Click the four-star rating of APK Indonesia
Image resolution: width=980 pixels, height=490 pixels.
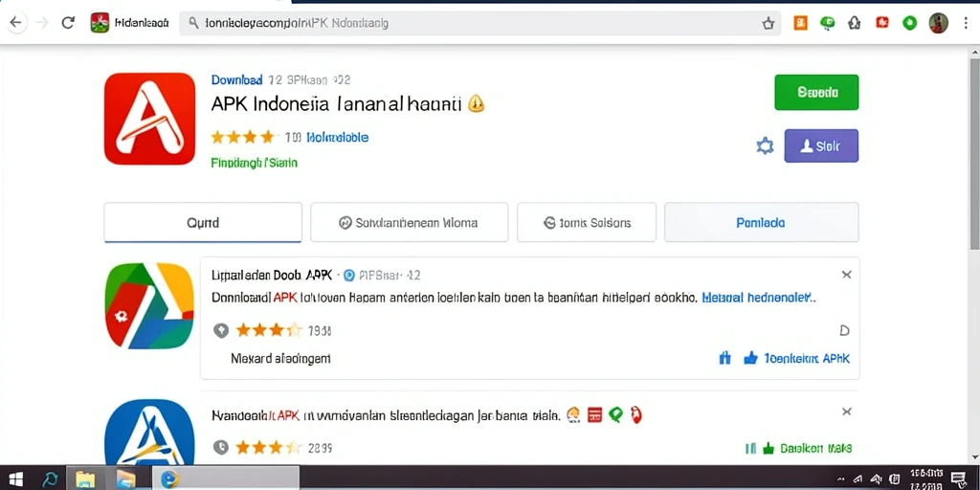pyautogui.click(x=242, y=137)
